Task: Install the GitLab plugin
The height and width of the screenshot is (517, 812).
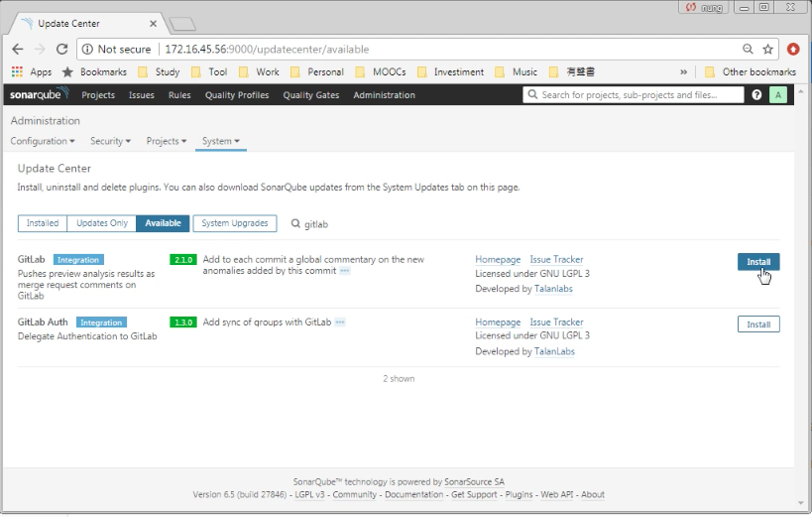Action: pos(758,262)
